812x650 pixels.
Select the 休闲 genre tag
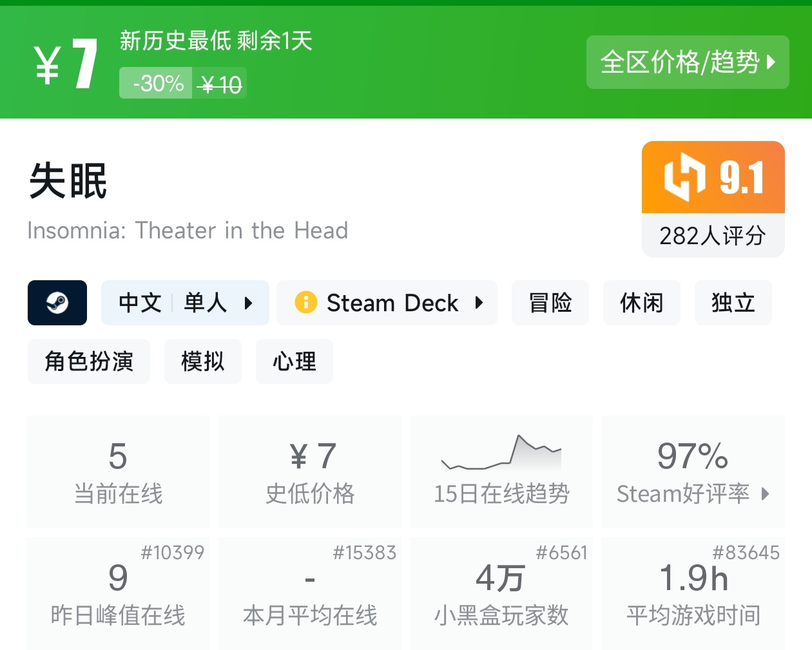pyautogui.click(x=641, y=303)
